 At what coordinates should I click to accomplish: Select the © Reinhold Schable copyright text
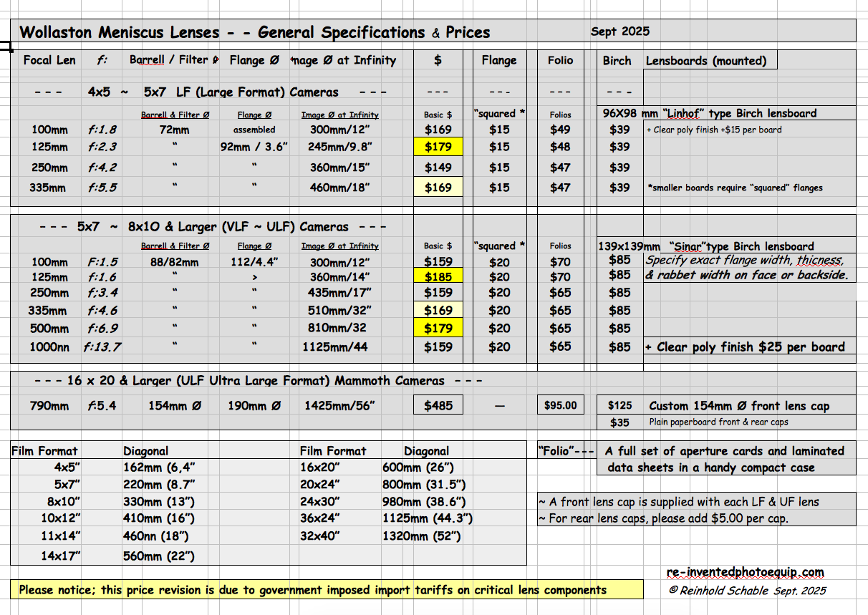pos(747,591)
